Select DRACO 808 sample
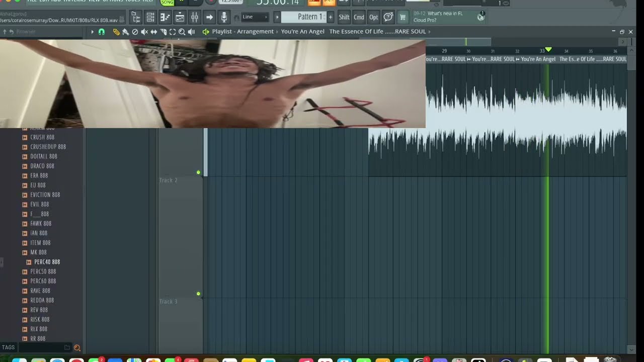The image size is (644, 362). pos(42,166)
